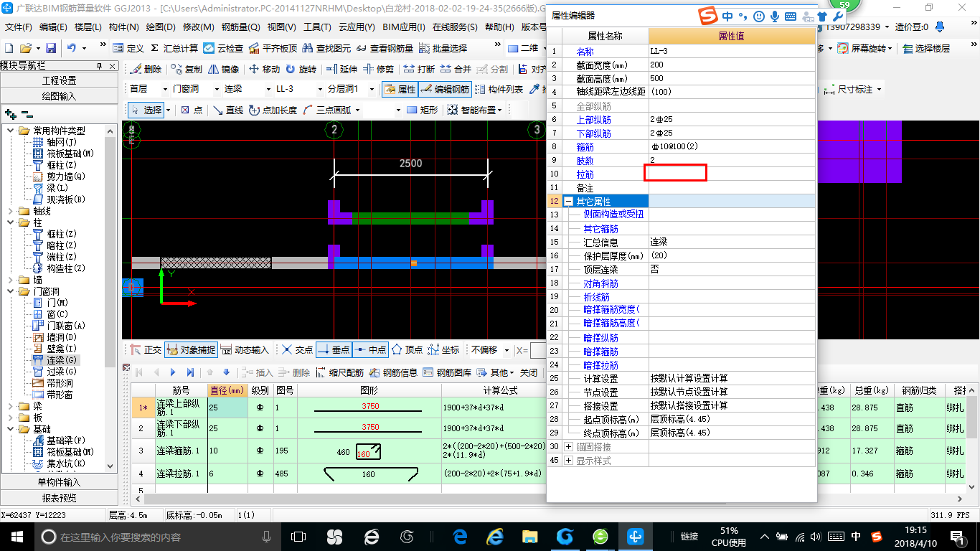Image resolution: width=980 pixels, height=551 pixels.
Task: Click 关闭 in rebar editor toolbar
Action: tap(529, 372)
